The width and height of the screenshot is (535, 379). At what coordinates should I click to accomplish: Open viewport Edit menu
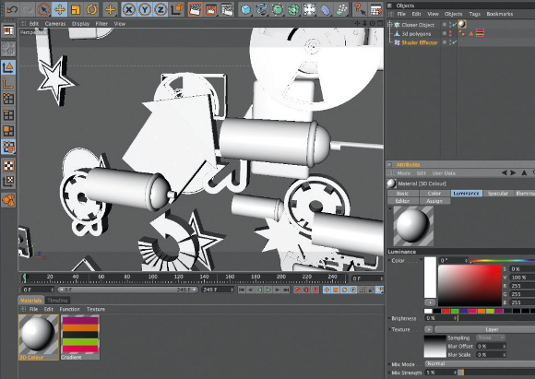click(34, 24)
